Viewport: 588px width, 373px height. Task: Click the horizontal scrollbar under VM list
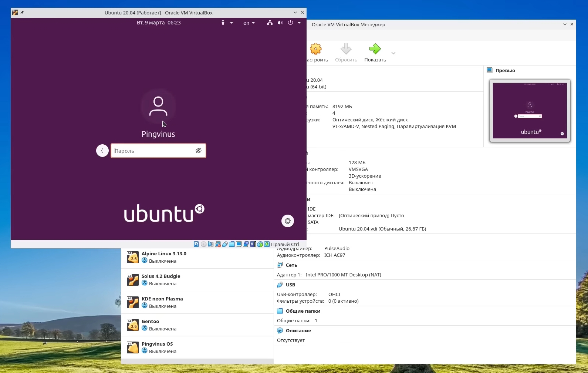pos(197,361)
